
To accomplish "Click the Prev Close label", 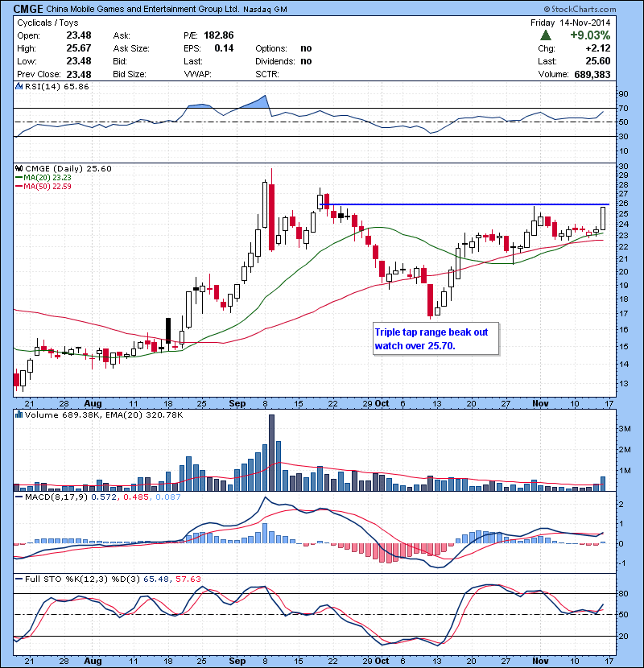I will point(39,75).
